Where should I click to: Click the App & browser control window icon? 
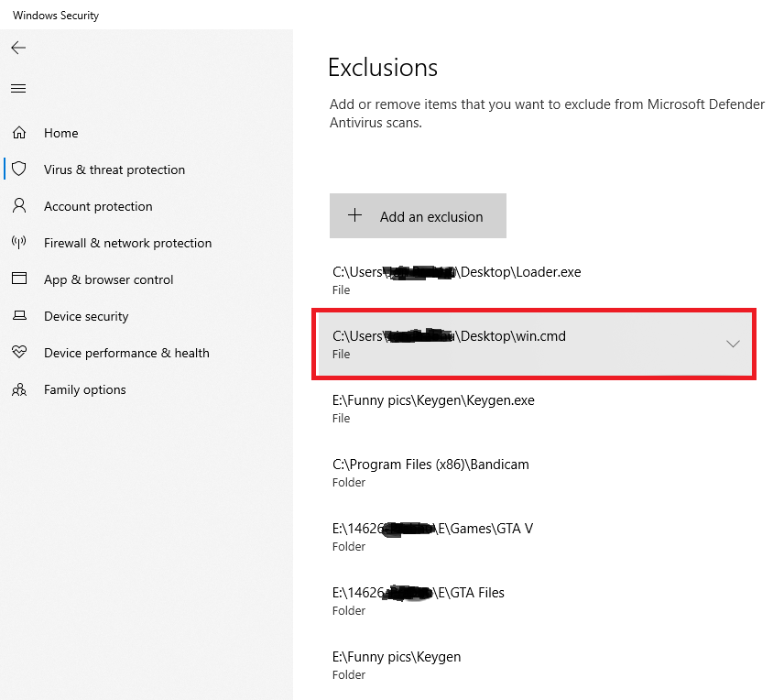tap(19, 279)
